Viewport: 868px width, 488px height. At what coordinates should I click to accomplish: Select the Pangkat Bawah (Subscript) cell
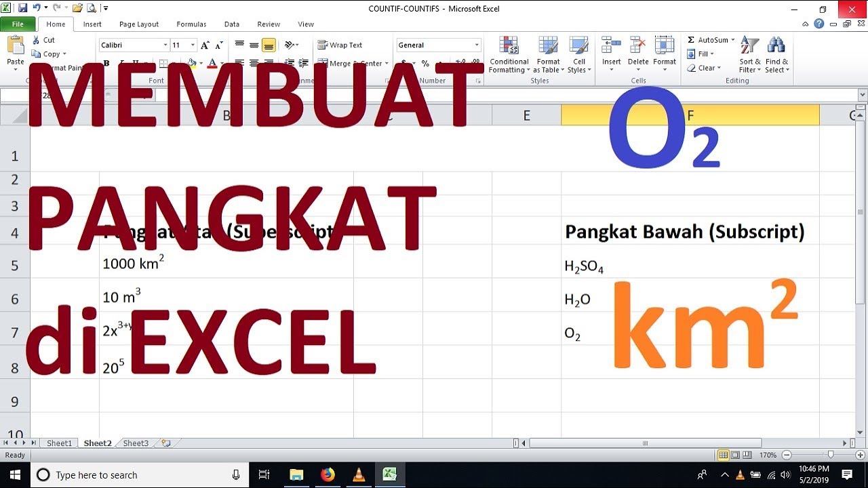click(x=690, y=232)
